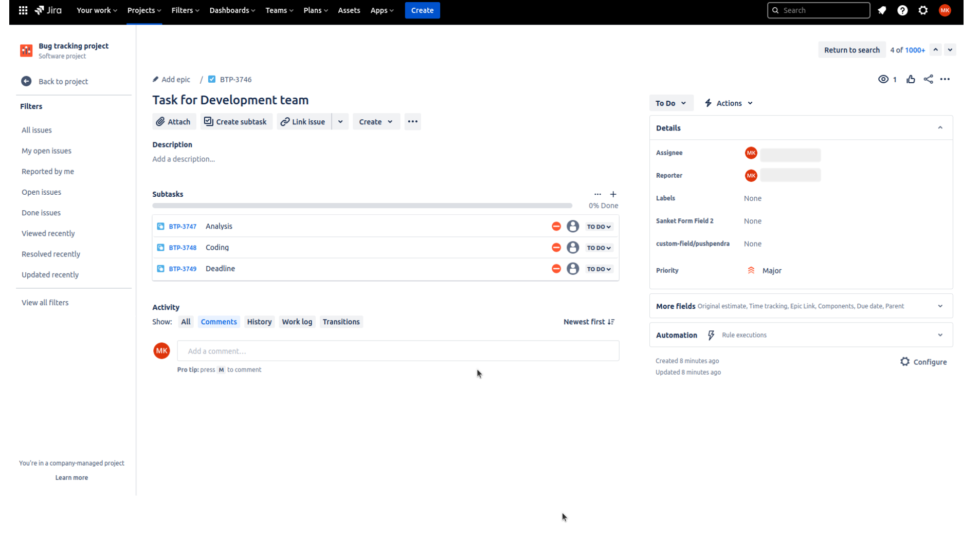Open the notifications icon

tap(882, 10)
